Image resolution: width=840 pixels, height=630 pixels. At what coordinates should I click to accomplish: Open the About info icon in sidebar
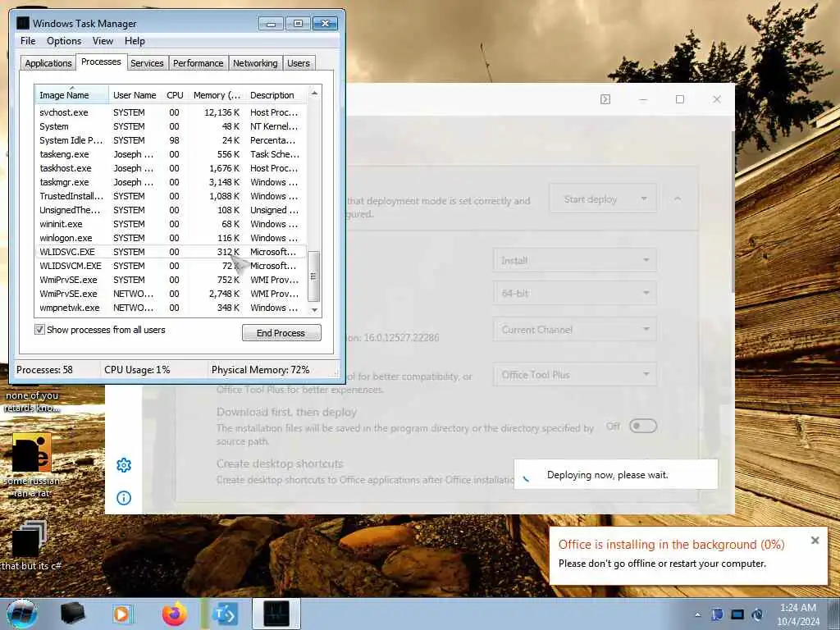tap(124, 498)
